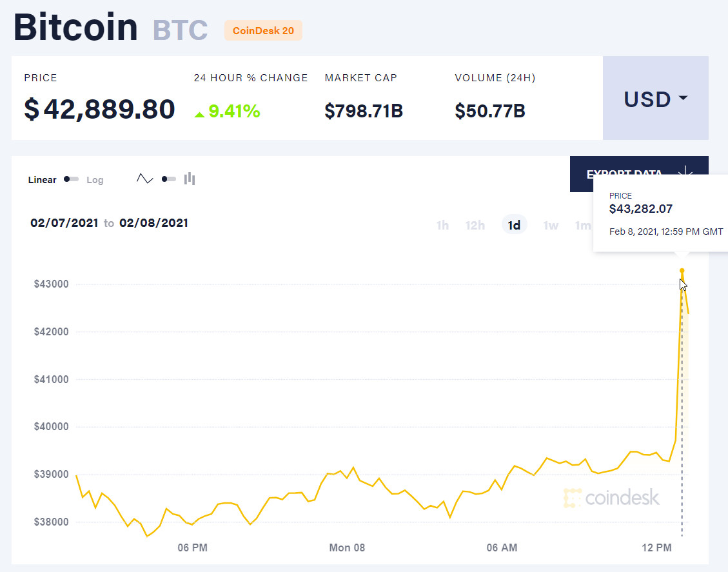Toggle the Linear/Log scale switch
The width and height of the screenshot is (728, 572).
point(71,179)
